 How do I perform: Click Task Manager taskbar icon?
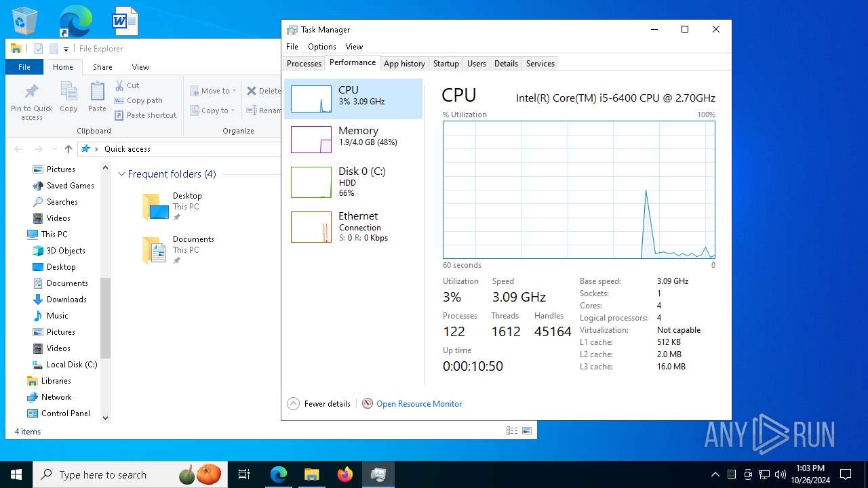pyautogui.click(x=378, y=474)
